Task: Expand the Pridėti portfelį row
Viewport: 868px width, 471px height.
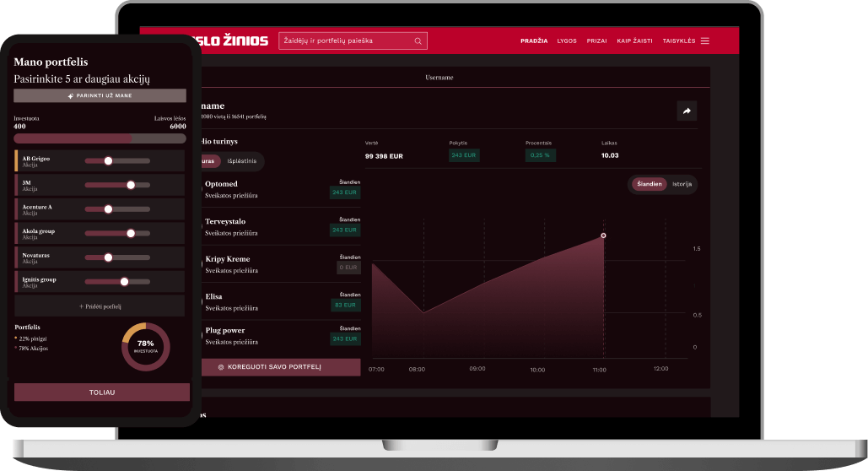Action: click(100, 306)
